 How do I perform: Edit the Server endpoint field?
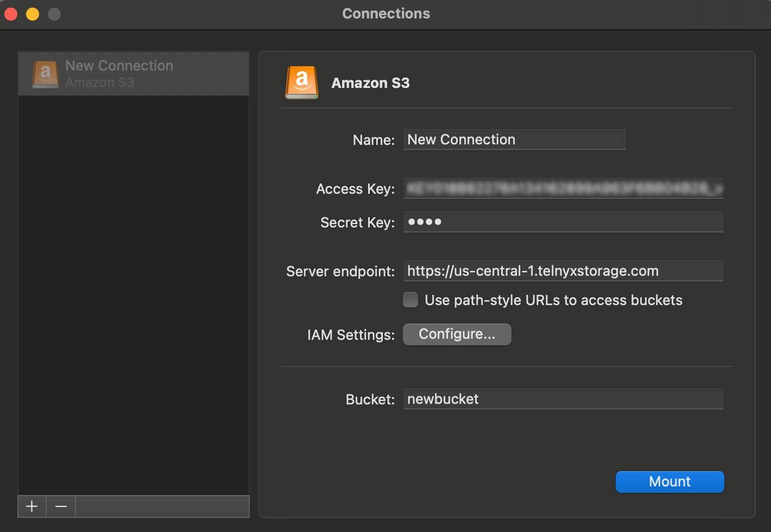tap(563, 271)
